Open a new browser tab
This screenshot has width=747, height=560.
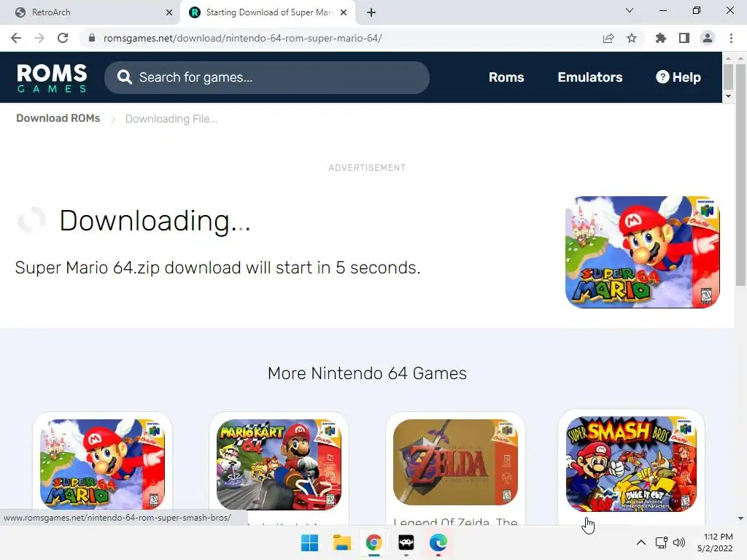point(371,12)
